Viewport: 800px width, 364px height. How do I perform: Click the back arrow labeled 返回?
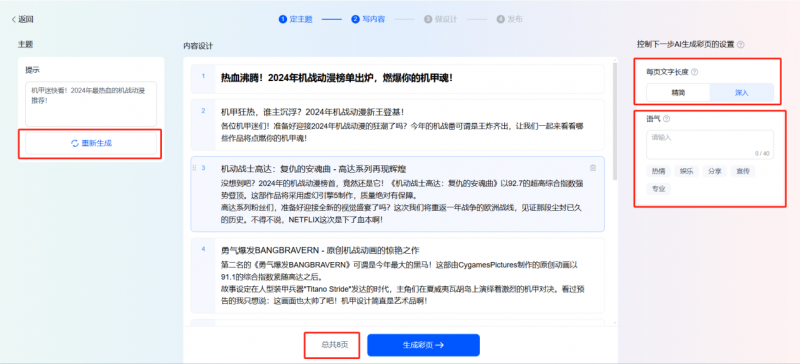(x=22, y=19)
